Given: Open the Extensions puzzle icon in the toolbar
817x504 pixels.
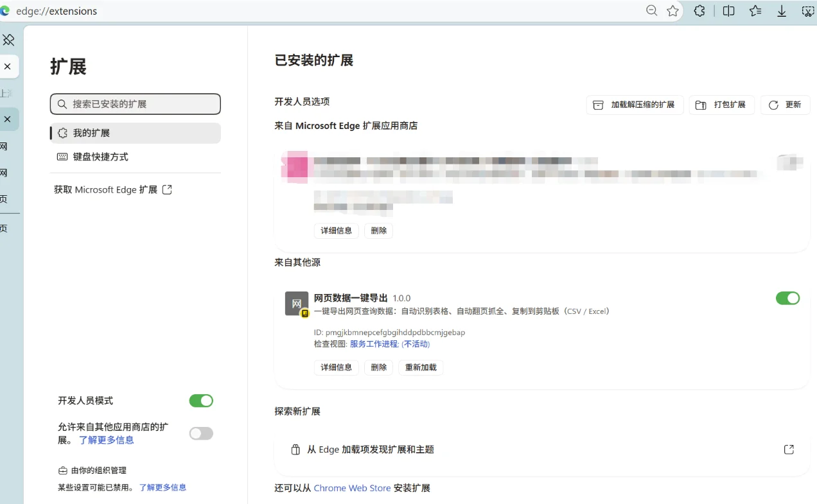Looking at the screenshot, I should point(699,11).
